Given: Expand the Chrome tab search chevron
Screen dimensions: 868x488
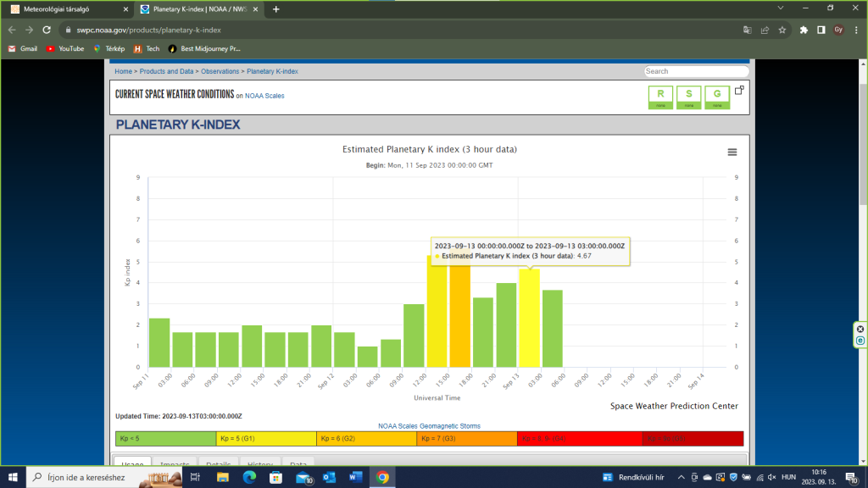Looking at the screenshot, I should click(782, 8).
